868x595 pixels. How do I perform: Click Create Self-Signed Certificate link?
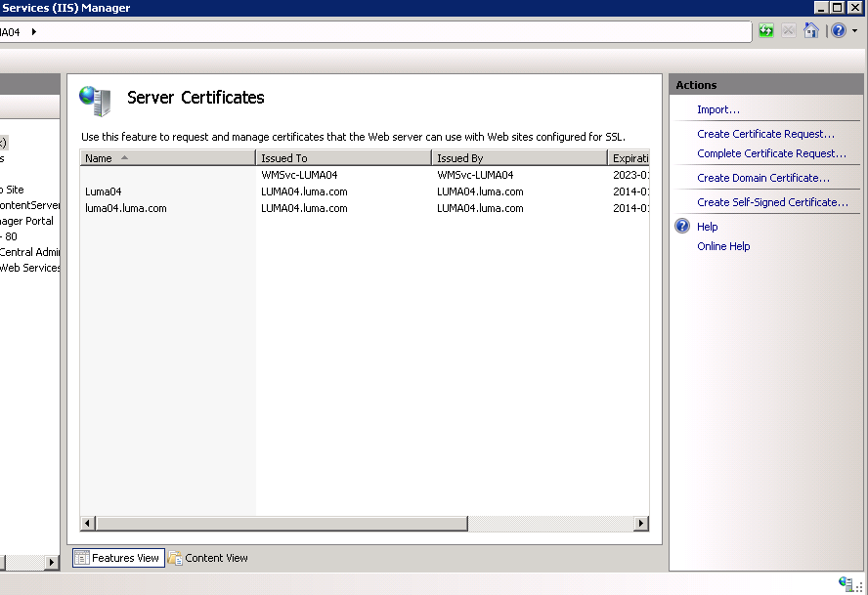pyautogui.click(x=772, y=202)
